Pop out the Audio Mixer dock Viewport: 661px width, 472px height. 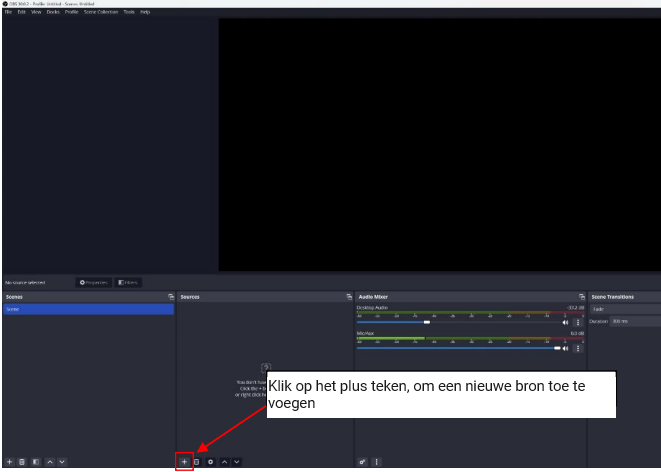point(582,297)
